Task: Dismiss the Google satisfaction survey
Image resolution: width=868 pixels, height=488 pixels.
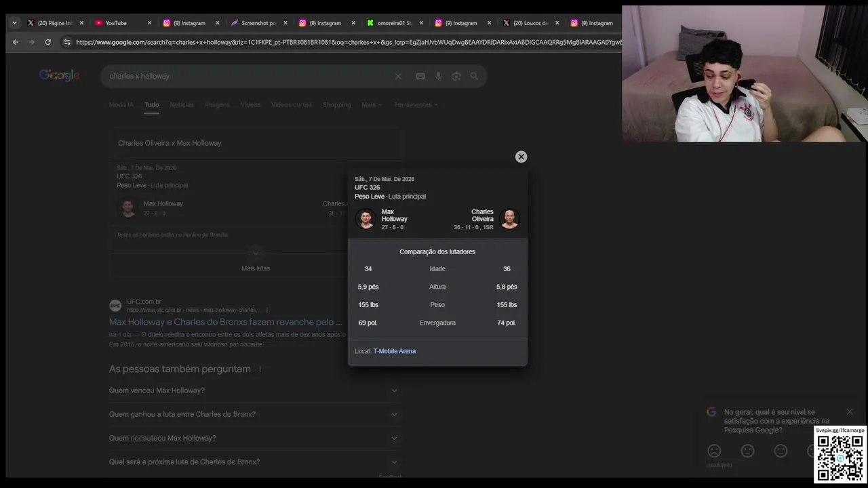Action: [x=850, y=412]
